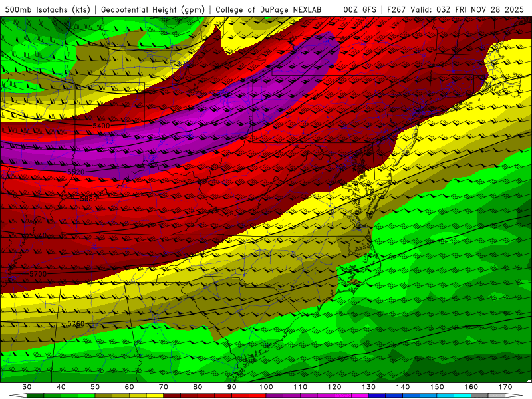Click the legend scale label 130
Image resolution: width=532 pixels, height=399 pixels.
click(x=369, y=387)
